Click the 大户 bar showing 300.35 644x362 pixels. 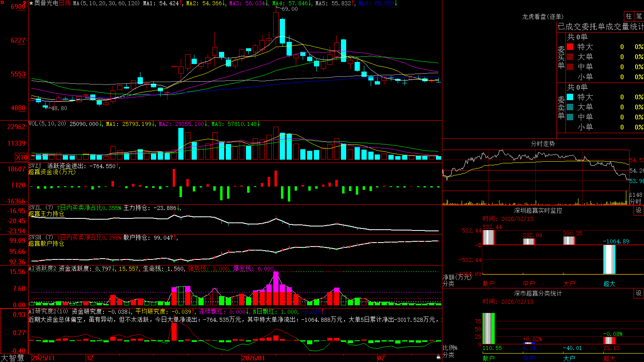coord(569,241)
